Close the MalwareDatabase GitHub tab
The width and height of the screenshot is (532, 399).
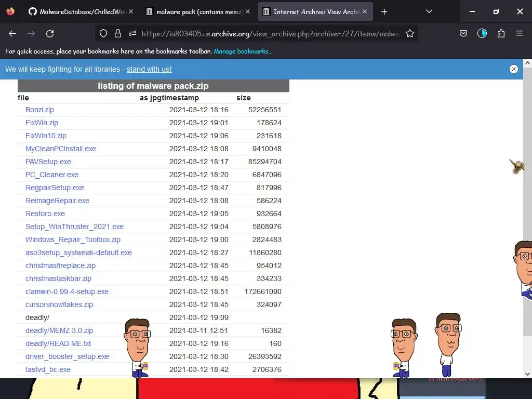tap(131, 11)
